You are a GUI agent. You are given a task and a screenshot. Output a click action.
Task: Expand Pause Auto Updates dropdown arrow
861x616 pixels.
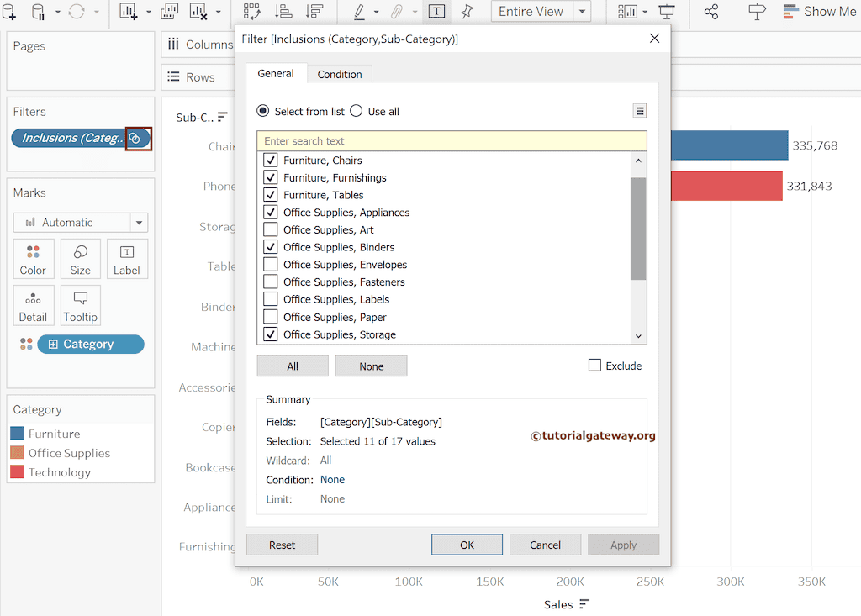point(58,12)
